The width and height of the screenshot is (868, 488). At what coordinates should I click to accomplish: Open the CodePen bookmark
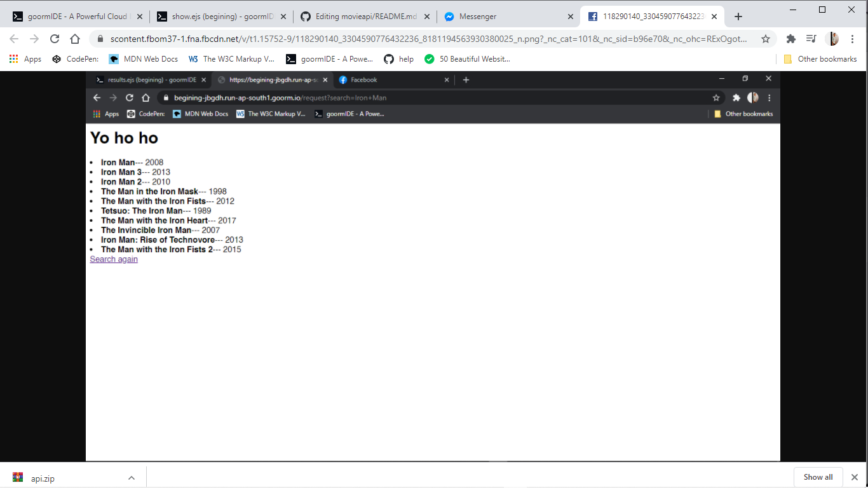[x=70, y=59]
